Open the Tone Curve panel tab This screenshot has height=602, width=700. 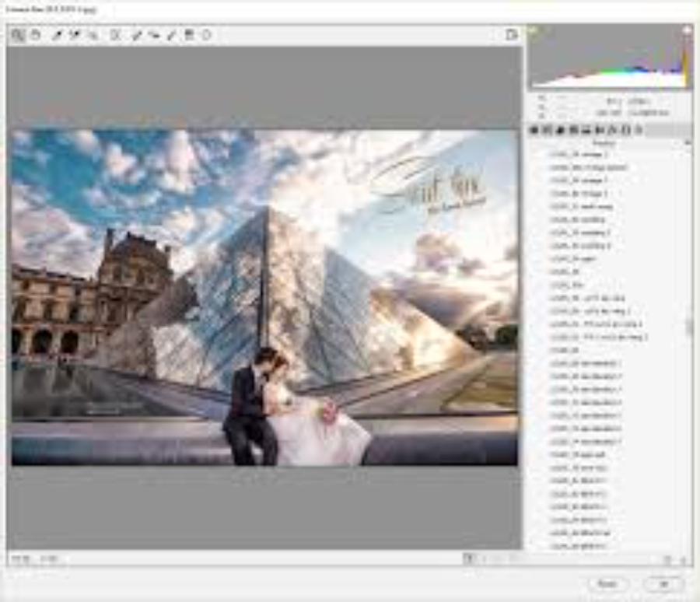pos(548,130)
